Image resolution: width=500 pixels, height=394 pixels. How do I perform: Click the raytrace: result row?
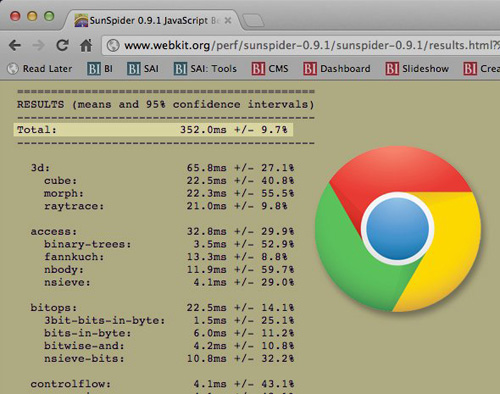coord(166,206)
